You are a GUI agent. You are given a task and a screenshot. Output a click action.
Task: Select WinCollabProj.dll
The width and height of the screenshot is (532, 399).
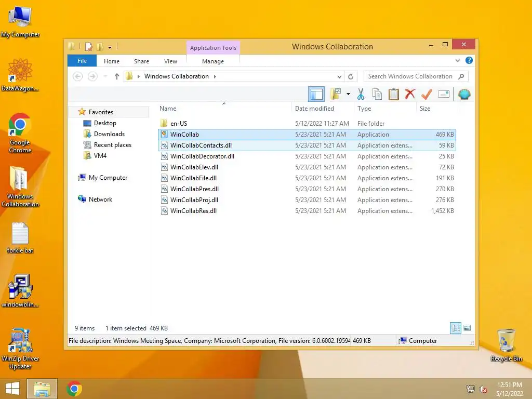click(307, 200)
